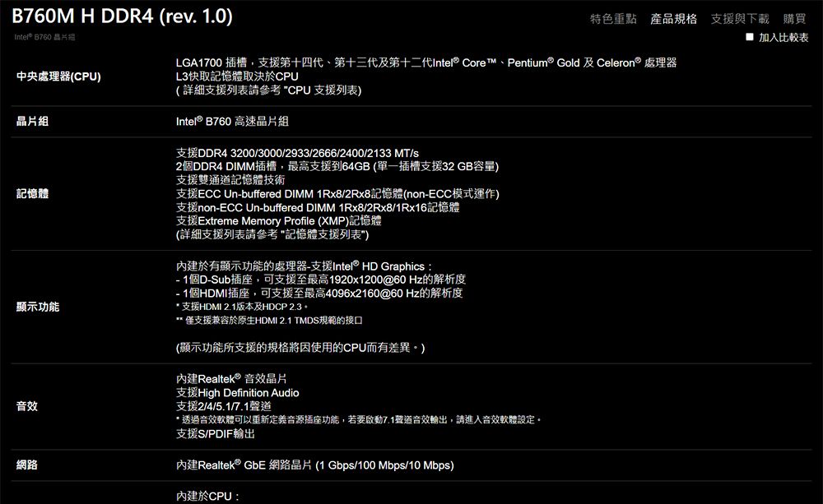Click the 支援2/4/5.1/7.1聲道 line

(224, 406)
